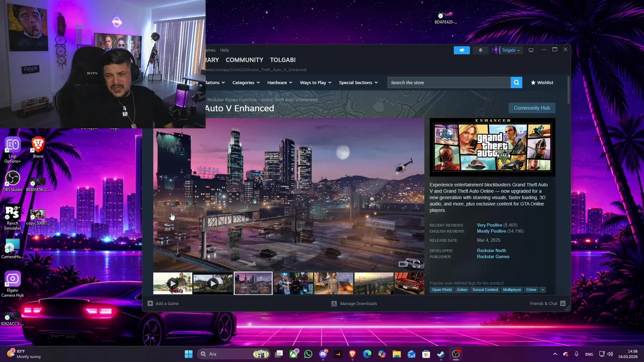Screen dimensions: 644x362
Task: Select the BEB05E56 desktop file
Action: point(38,184)
